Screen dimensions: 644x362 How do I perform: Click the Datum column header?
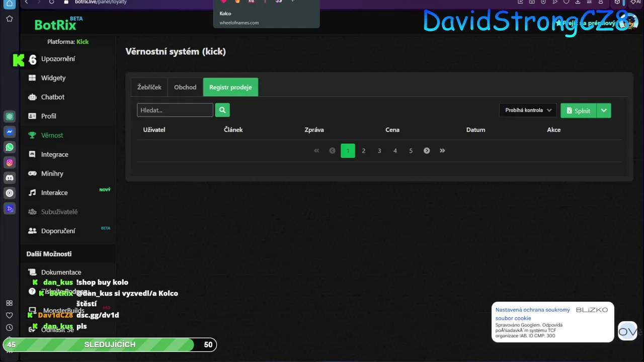(x=475, y=130)
